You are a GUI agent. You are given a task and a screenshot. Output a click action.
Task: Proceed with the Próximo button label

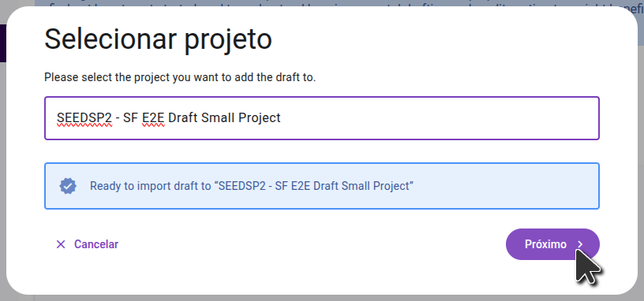coord(545,244)
